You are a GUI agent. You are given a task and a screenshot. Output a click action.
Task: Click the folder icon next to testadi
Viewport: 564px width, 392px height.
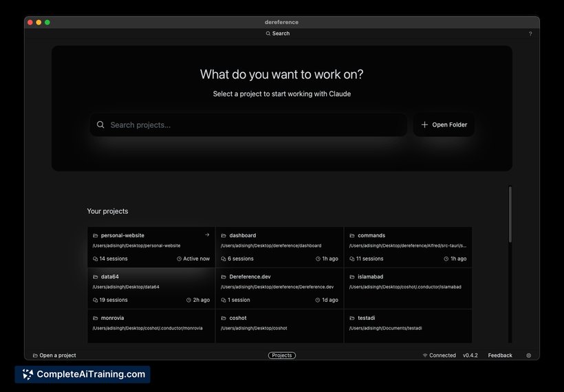[351, 318]
